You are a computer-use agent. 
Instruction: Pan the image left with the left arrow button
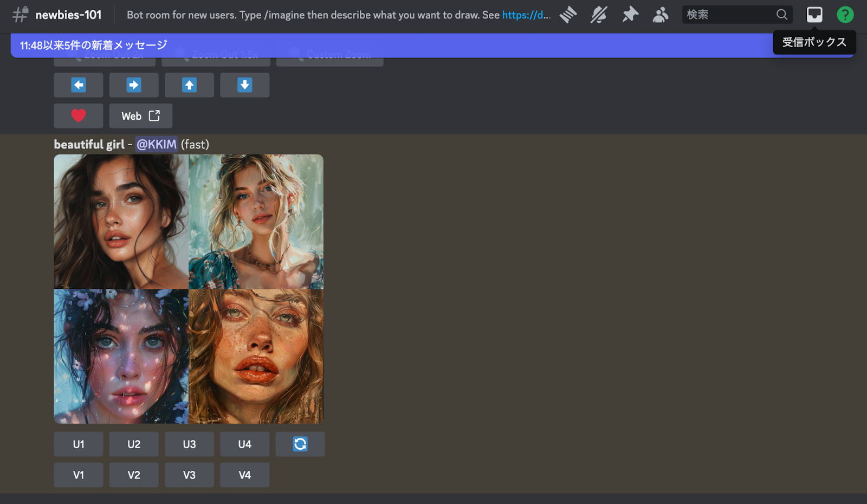tap(79, 85)
